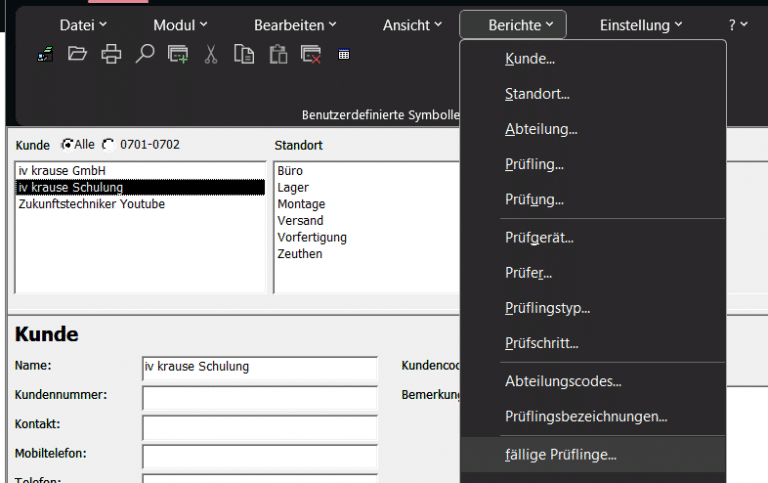Click the scissors cut icon
The width and height of the screenshot is (768, 483).
pyautogui.click(x=211, y=54)
